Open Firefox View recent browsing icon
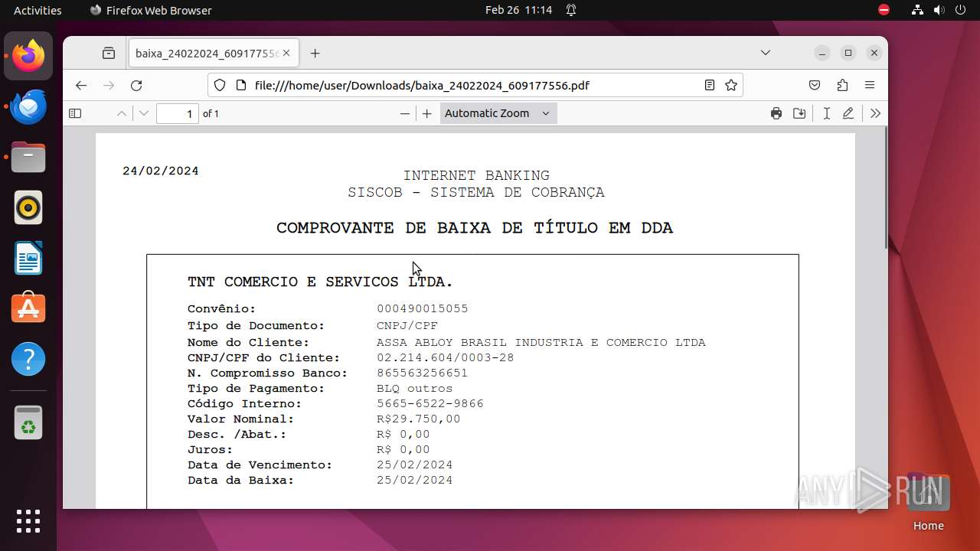980x551 pixels. [109, 53]
